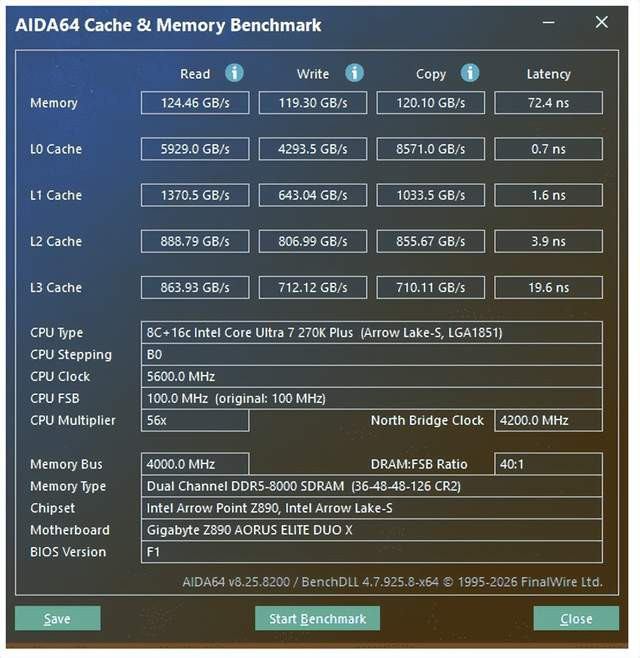The height and width of the screenshot is (658, 640).
Task: Select the DRAM:FSB Ratio 40:1 box
Action: (x=548, y=464)
